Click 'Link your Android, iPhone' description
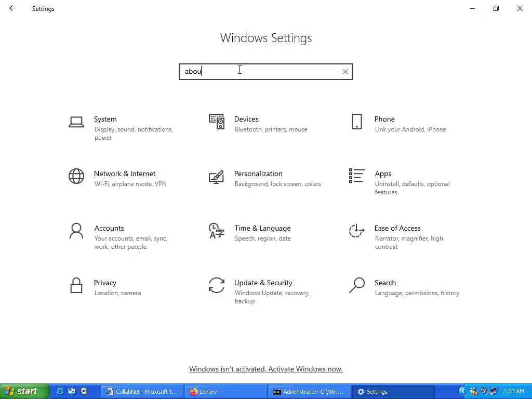 coord(410,129)
